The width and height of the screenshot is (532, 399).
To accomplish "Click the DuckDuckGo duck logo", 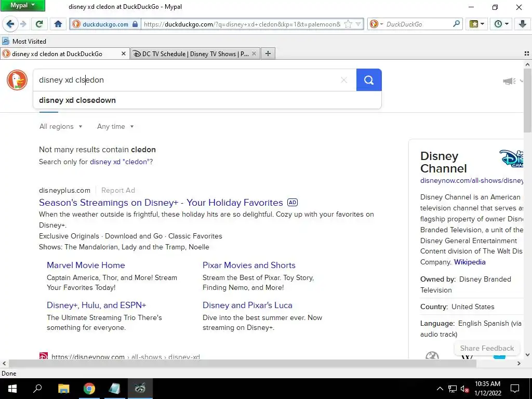I will pyautogui.click(x=17, y=80).
